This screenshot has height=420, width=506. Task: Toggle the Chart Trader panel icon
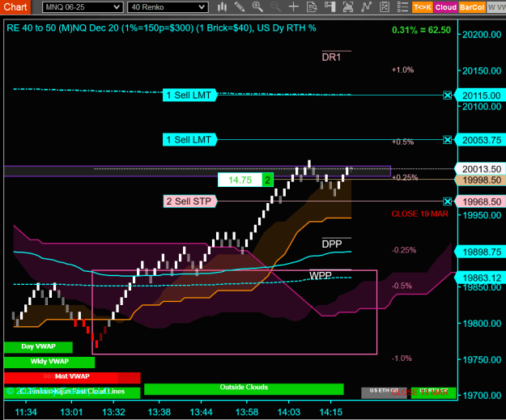pos(330,6)
